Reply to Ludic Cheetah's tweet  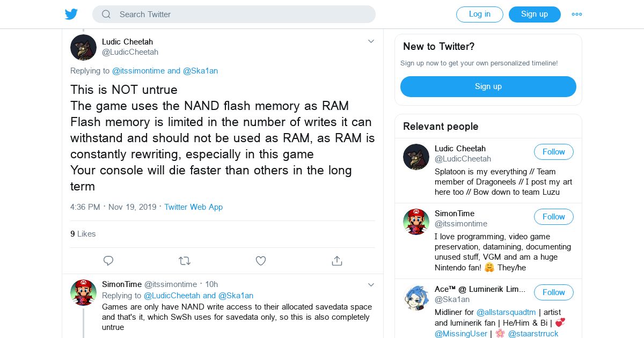pyautogui.click(x=108, y=261)
